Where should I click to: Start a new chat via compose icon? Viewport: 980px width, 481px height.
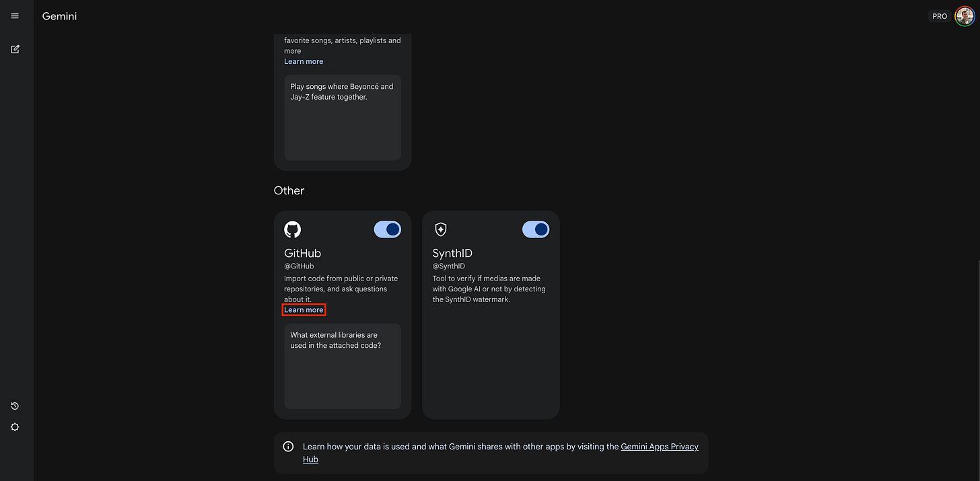[14, 48]
